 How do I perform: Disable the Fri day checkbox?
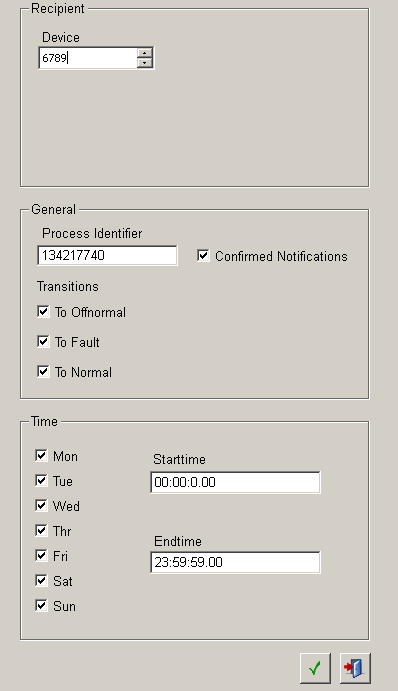click(x=41, y=555)
